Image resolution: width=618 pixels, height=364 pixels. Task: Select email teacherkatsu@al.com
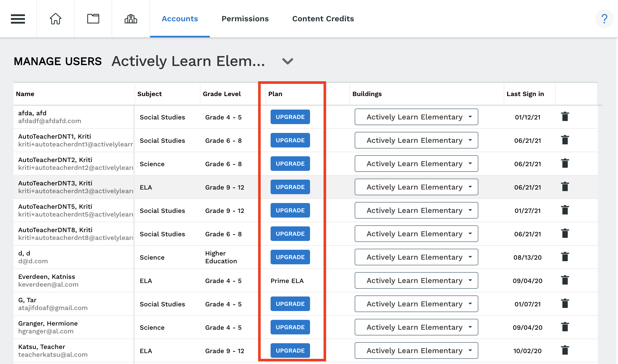[53, 355]
